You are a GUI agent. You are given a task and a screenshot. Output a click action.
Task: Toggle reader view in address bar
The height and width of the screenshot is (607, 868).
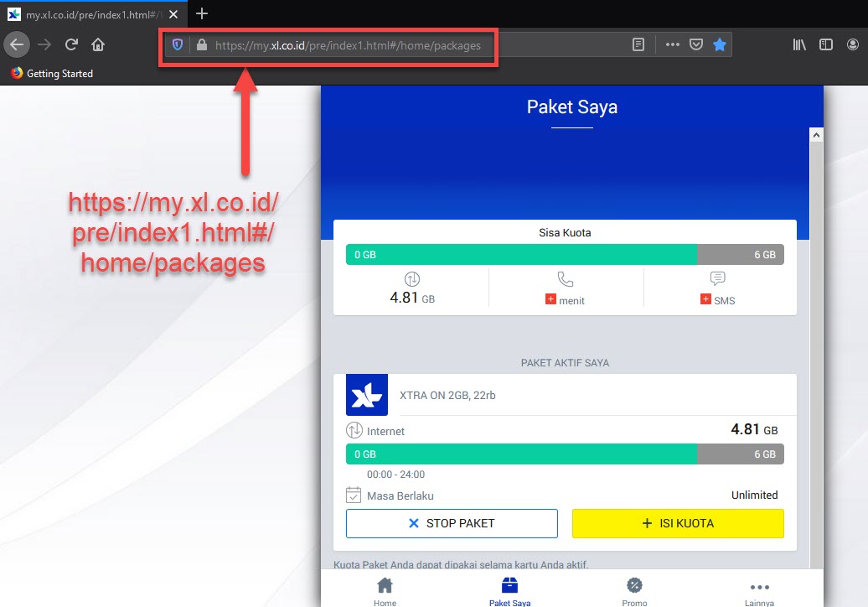click(638, 44)
